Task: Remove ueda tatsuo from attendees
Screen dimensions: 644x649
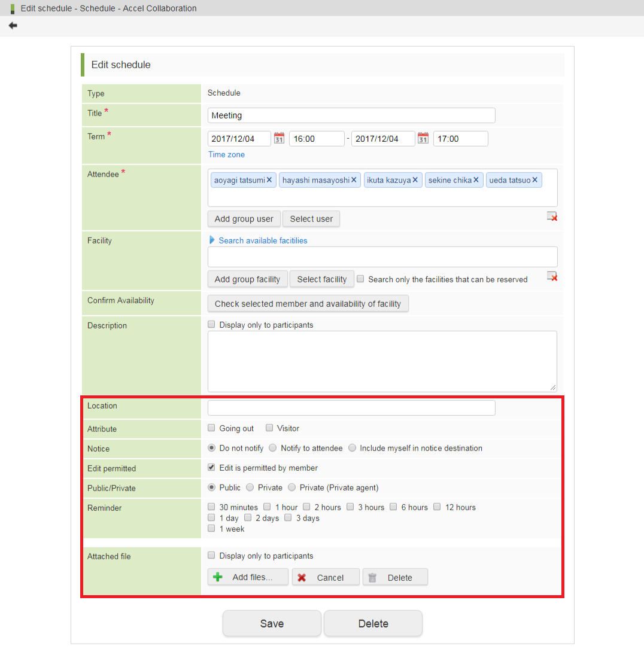Action: coord(535,180)
